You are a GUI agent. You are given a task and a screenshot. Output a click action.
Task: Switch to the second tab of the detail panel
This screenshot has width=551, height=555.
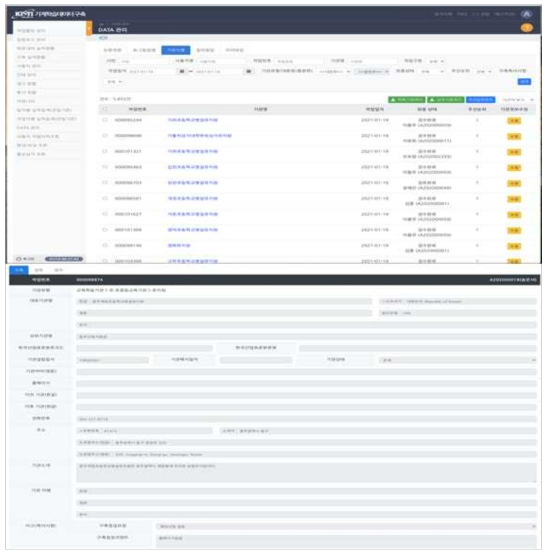[x=39, y=270]
